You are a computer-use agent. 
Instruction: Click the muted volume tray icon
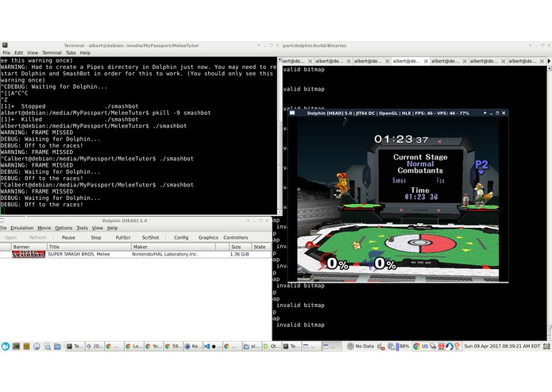381,347
